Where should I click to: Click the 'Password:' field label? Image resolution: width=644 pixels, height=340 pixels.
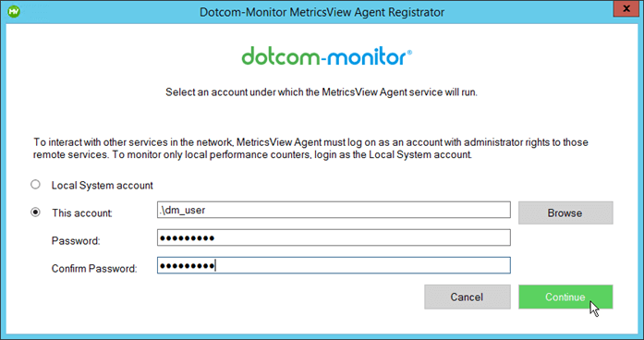(76, 240)
